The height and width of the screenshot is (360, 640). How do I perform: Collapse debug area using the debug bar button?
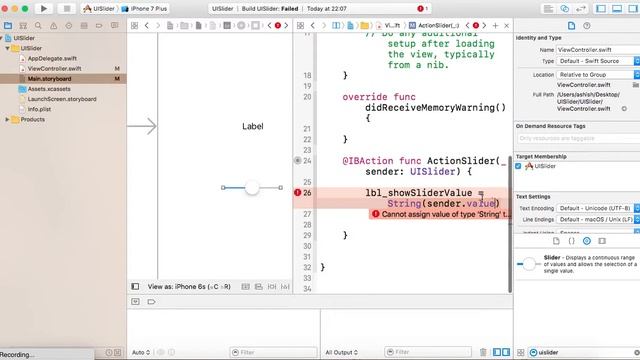(x=136, y=302)
